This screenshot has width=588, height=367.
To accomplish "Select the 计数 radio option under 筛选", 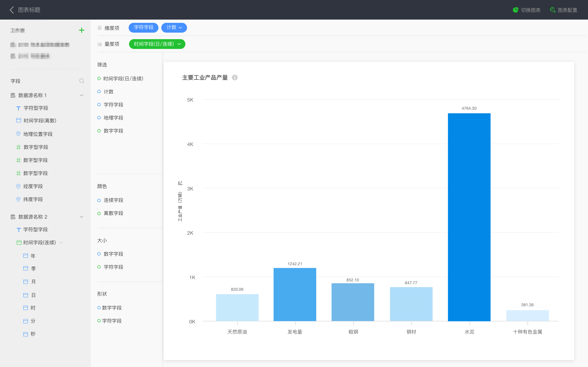I will [x=99, y=92].
